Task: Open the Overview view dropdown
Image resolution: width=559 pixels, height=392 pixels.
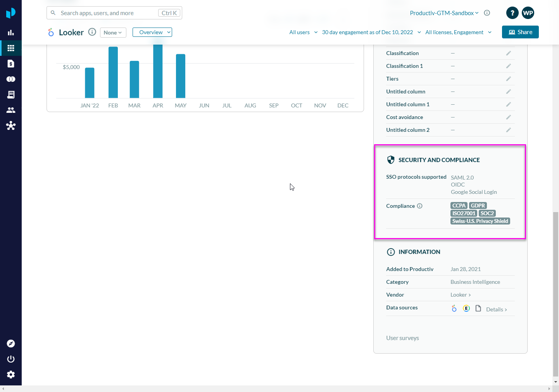Action: [152, 32]
